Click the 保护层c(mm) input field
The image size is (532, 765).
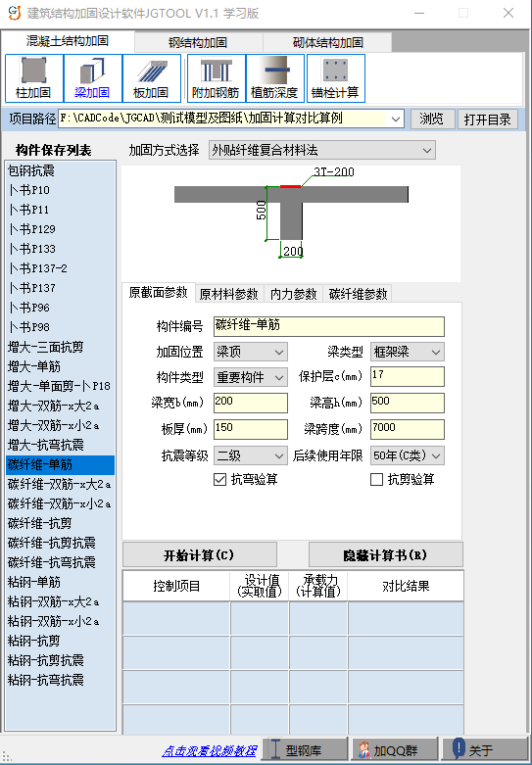[407, 377]
